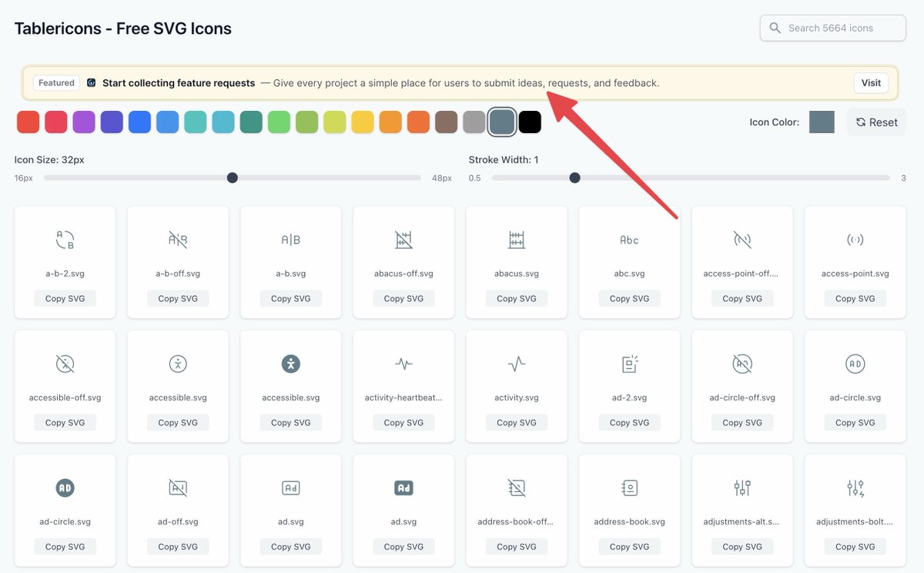924x573 pixels.
Task: Click the 'adjustments-alt.s...' file name
Action: [742, 521]
